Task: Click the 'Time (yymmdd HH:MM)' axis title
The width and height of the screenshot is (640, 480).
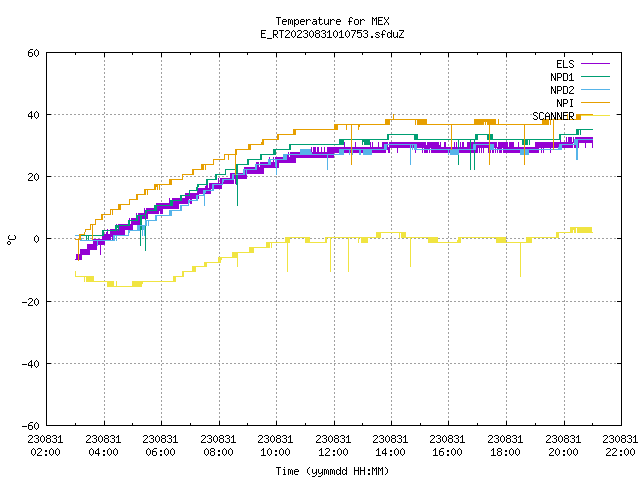Action: tap(332, 471)
